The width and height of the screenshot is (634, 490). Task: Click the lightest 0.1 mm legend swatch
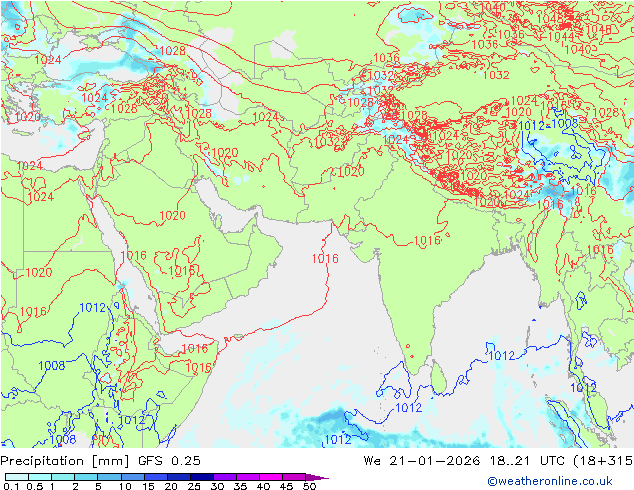click(x=17, y=477)
